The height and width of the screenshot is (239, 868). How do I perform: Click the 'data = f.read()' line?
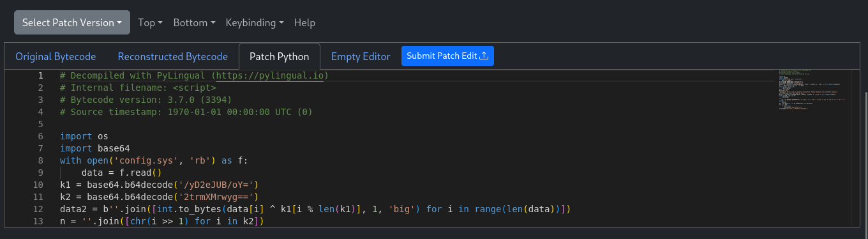[x=122, y=173]
